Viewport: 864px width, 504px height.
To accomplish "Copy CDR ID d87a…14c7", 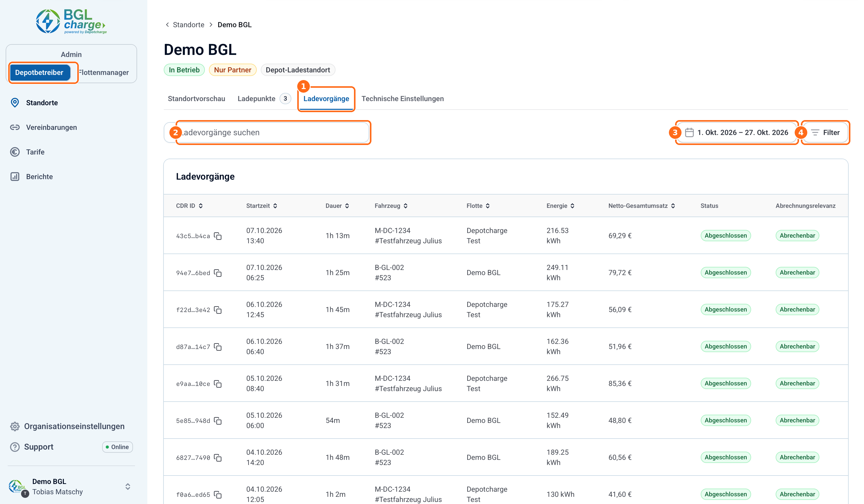I will coord(218,347).
